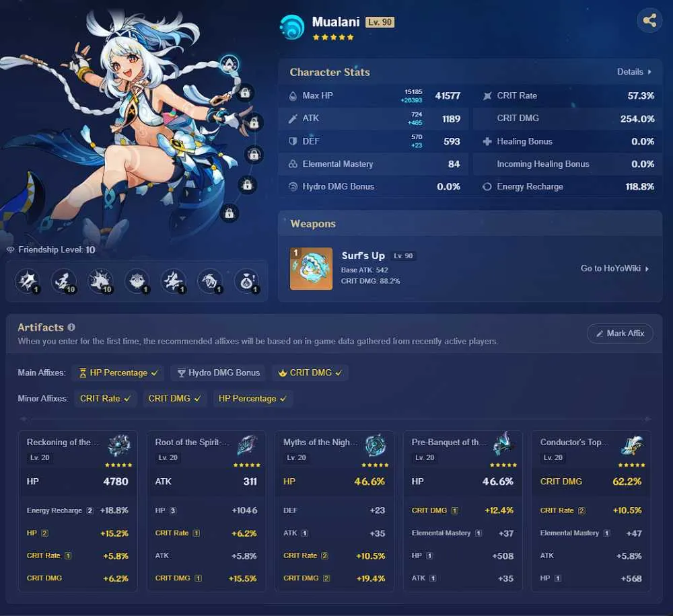Screen dimensions: 673x616
Task: Click the bottommost locked constellation node
Action: point(229,213)
